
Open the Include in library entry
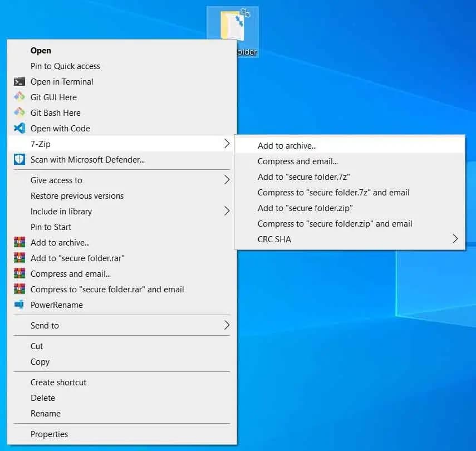(x=121, y=212)
